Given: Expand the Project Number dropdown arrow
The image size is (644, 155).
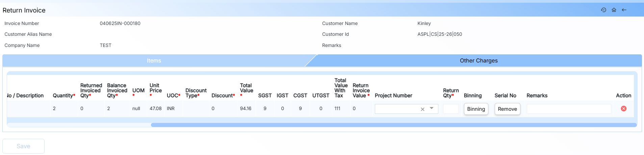Looking at the screenshot, I should [x=432, y=108].
